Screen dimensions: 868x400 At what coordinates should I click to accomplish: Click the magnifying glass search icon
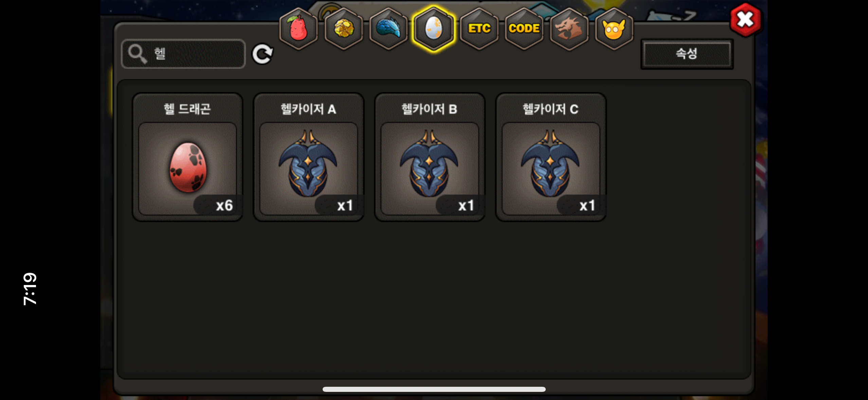point(137,54)
